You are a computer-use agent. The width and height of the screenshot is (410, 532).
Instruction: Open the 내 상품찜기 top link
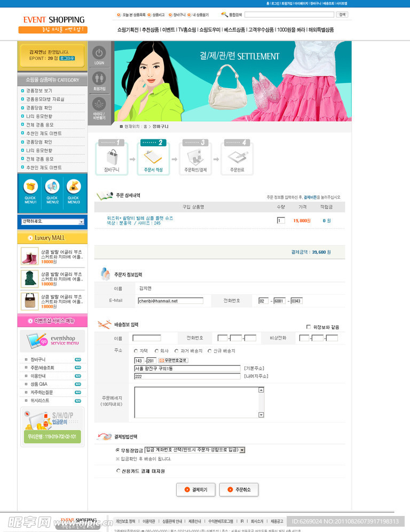[x=200, y=15]
